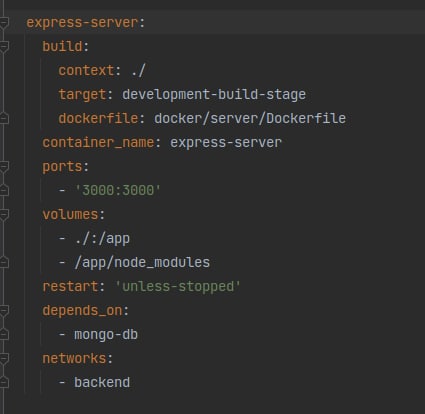
Task: Click the context key
Action: (86, 70)
